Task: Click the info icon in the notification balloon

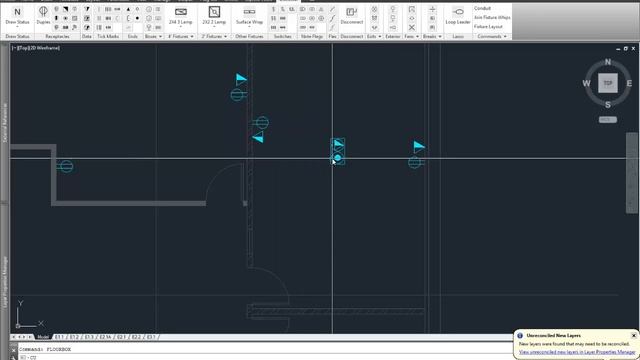Action: [520, 336]
